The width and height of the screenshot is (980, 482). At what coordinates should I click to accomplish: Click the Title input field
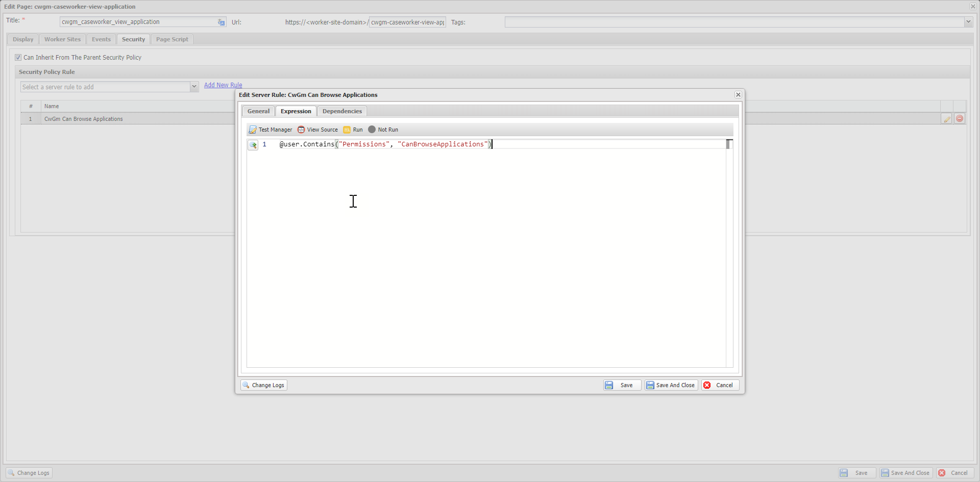point(138,22)
